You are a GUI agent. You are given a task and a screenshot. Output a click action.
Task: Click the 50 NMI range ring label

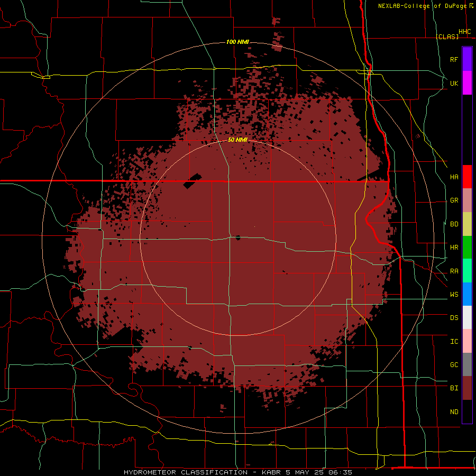pyautogui.click(x=237, y=140)
